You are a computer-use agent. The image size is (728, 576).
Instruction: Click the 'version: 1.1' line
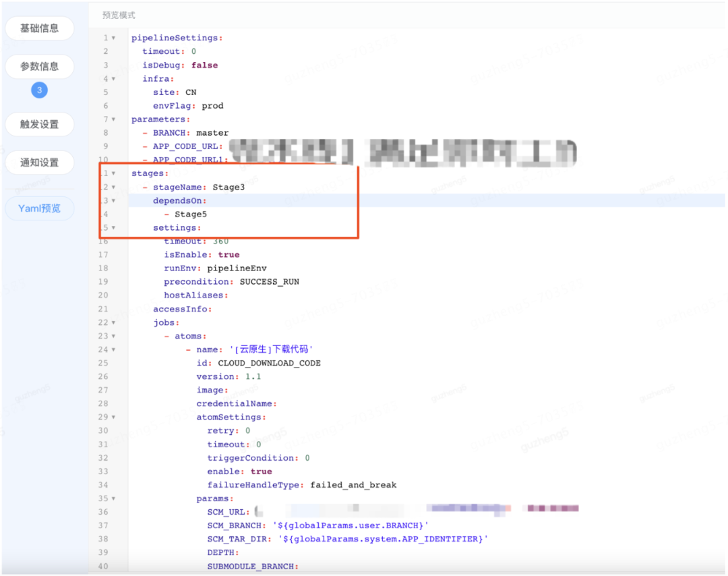click(229, 377)
